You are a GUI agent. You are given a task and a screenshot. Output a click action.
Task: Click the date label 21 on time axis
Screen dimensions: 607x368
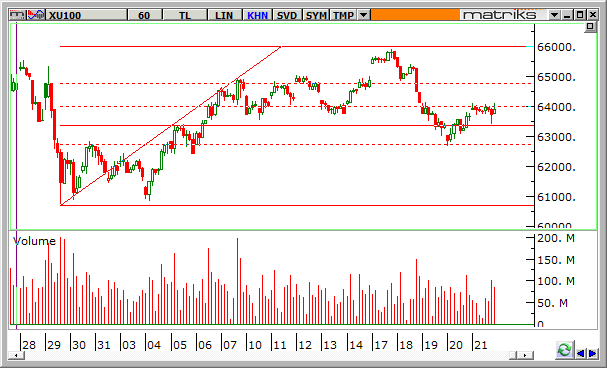480,344
